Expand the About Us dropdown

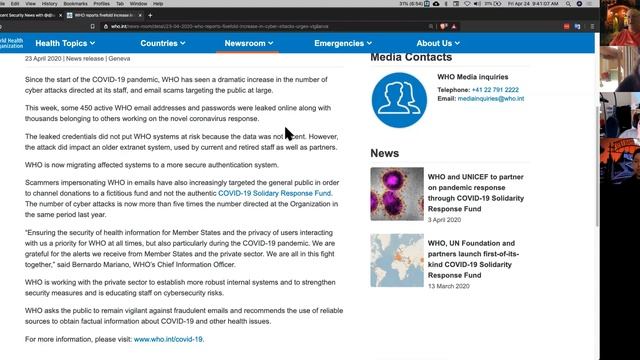[438, 43]
